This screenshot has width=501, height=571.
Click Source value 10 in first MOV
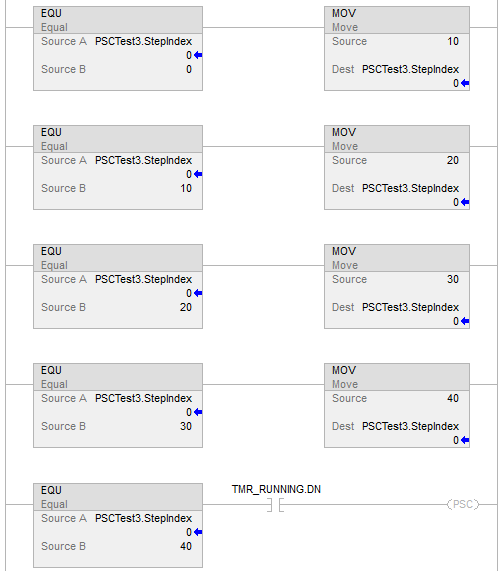pos(453,41)
